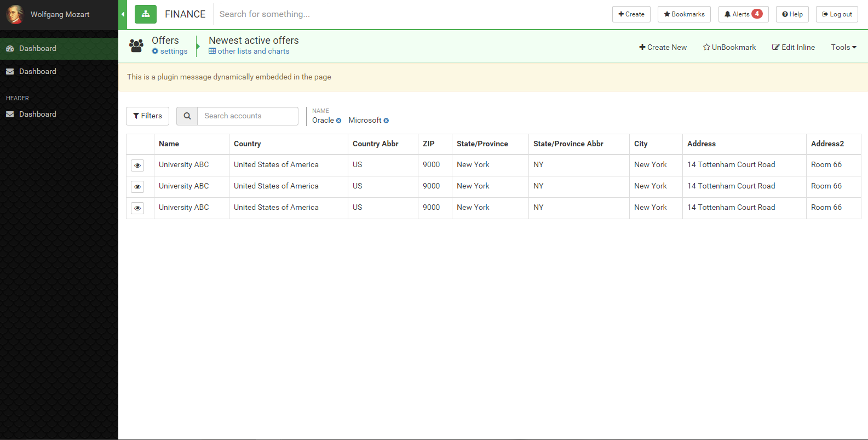Open the Filters button

click(147, 116)
